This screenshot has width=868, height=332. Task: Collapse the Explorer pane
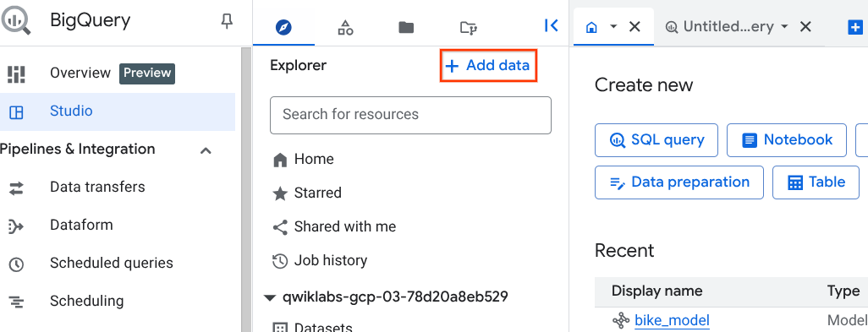[x=551, y=25]
